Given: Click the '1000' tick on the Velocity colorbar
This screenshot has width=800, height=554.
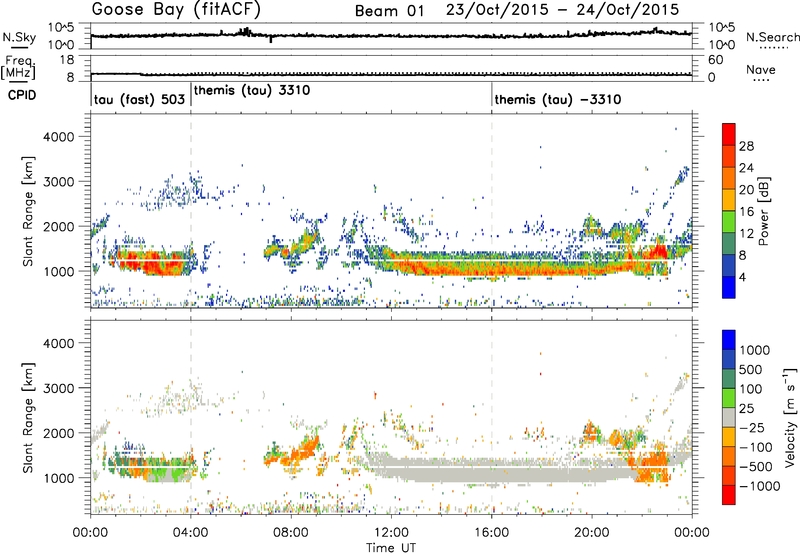Looking at the screenshot, I should click(x=754, y=350).
